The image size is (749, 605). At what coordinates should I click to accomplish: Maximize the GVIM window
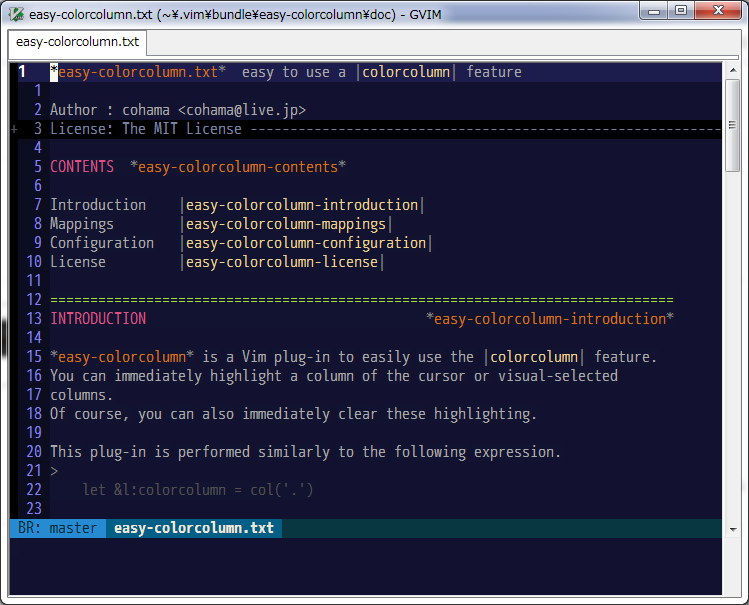pyautogui.click(x=681, y=11)
